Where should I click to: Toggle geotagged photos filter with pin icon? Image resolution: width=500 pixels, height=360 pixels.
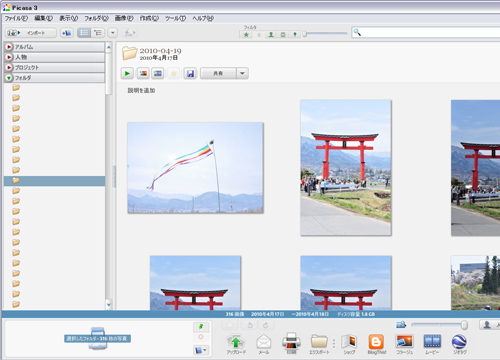click(x=295, y=34)
